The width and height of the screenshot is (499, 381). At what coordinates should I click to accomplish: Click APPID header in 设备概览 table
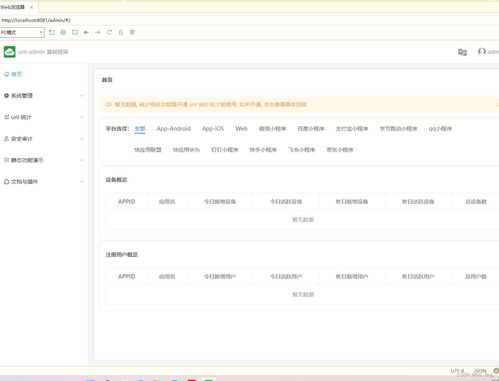pyautogui.click(x=127, y=201)
